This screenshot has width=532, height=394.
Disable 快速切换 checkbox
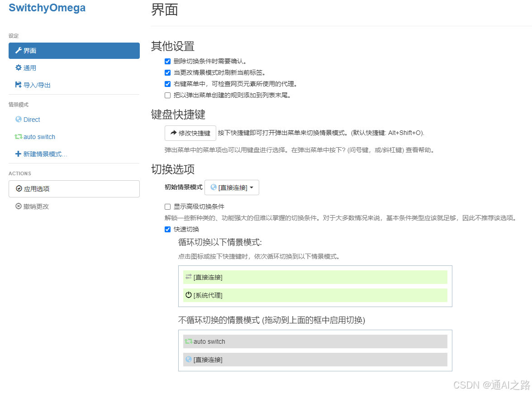(x=167, y=229)
